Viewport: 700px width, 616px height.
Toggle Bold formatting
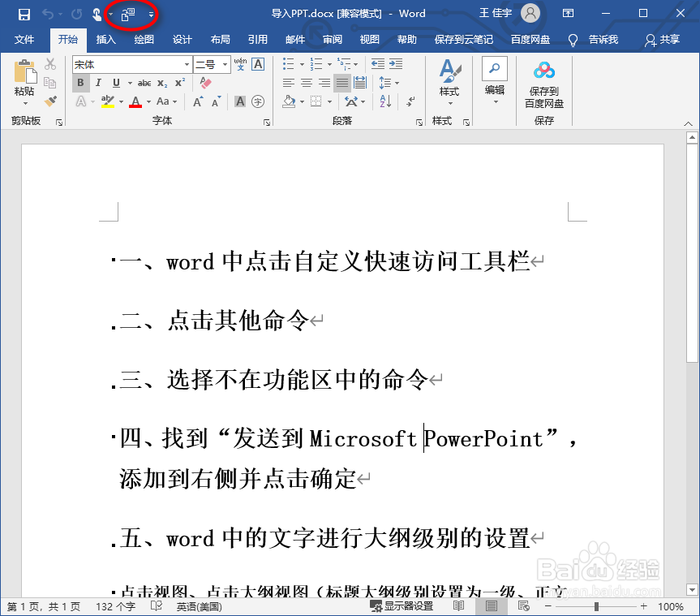point(80,83)
